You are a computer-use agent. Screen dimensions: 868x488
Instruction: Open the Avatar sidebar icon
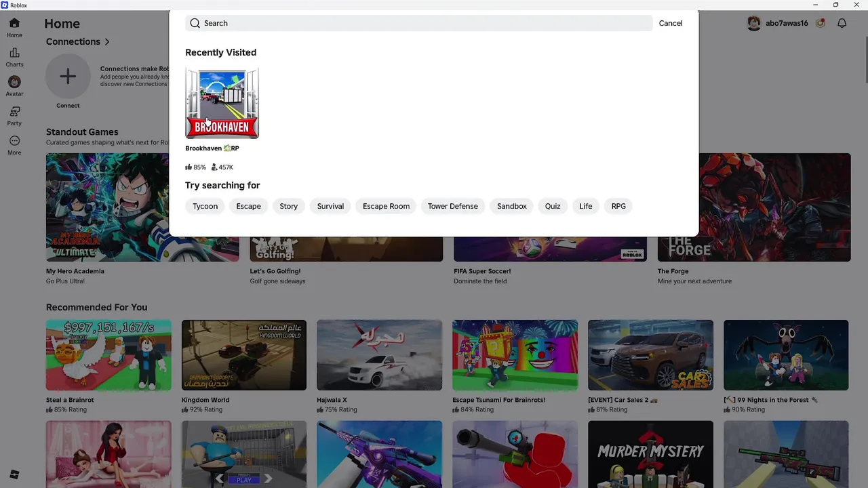(14, 82)
